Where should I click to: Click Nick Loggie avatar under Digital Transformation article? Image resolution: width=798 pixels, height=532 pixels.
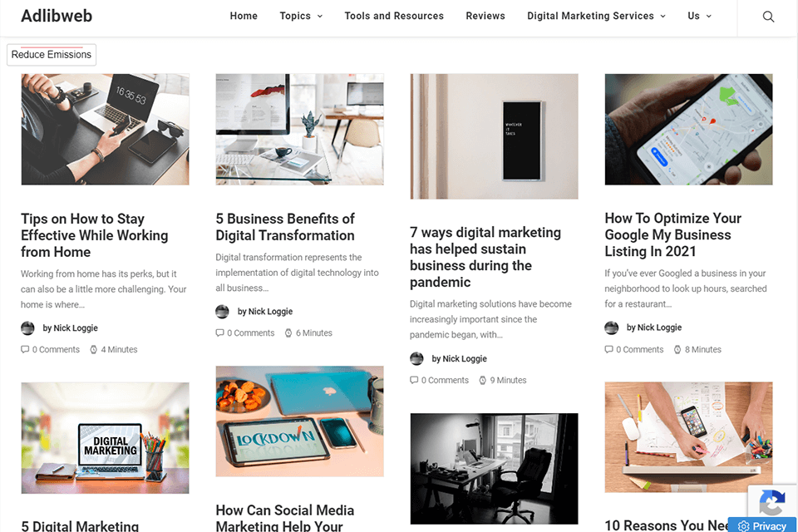point(222,312)
